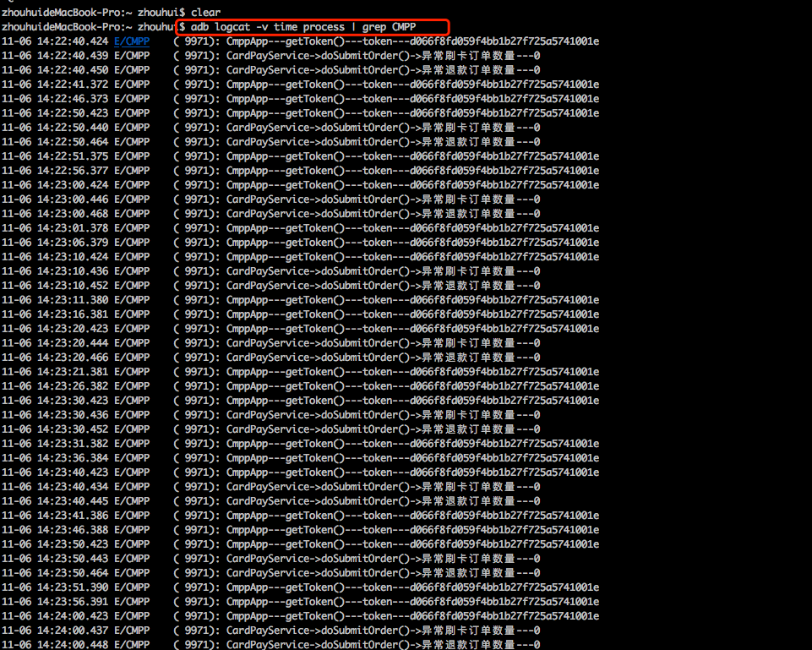
Task: Click the 异常刷卡订单数量 message at 14:23:30.436
Action: tap(384, 415)
